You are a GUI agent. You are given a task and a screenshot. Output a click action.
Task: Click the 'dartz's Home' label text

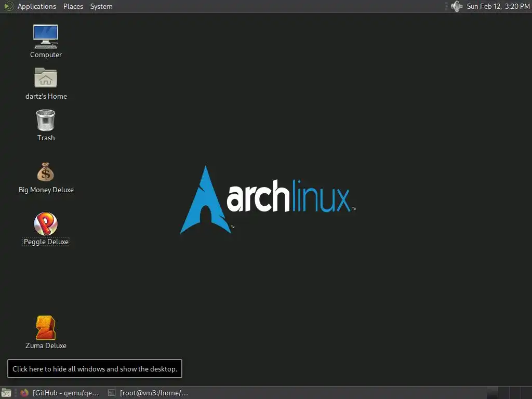click(x=46, y=96)
